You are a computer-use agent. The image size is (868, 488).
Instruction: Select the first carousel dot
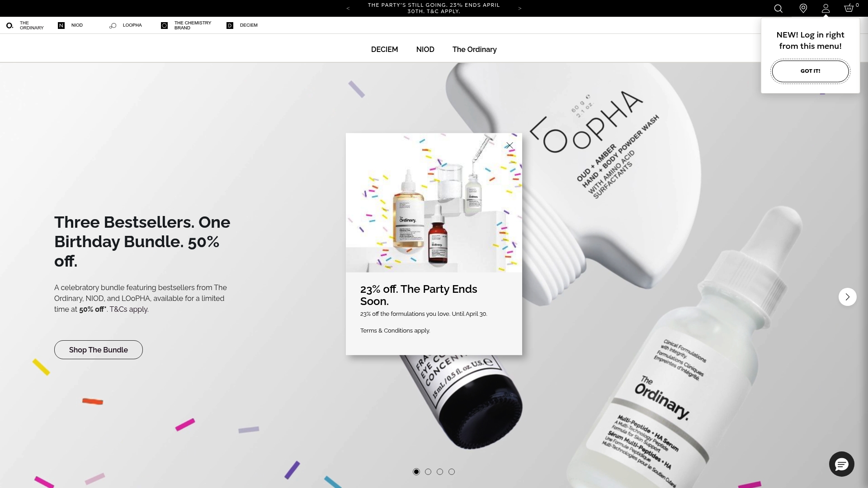416,472
